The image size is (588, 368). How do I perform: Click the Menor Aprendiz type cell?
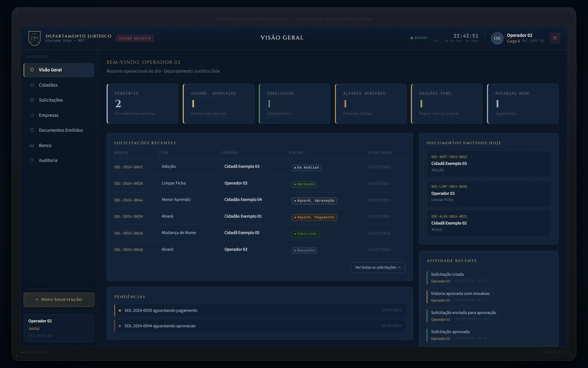click(176, 199)
